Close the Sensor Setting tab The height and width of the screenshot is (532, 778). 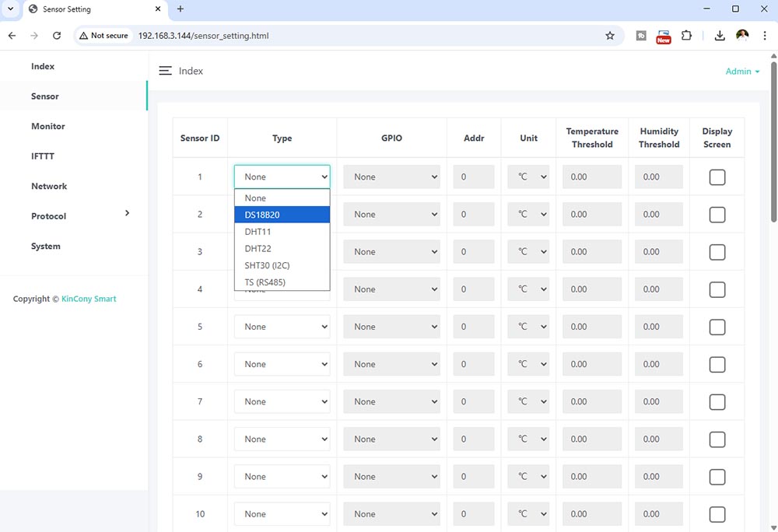pos(157,9)
